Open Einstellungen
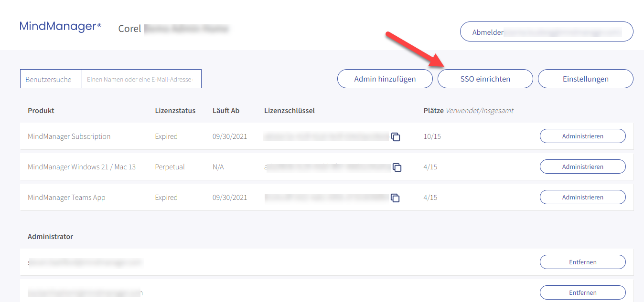 tap(586, 79)
